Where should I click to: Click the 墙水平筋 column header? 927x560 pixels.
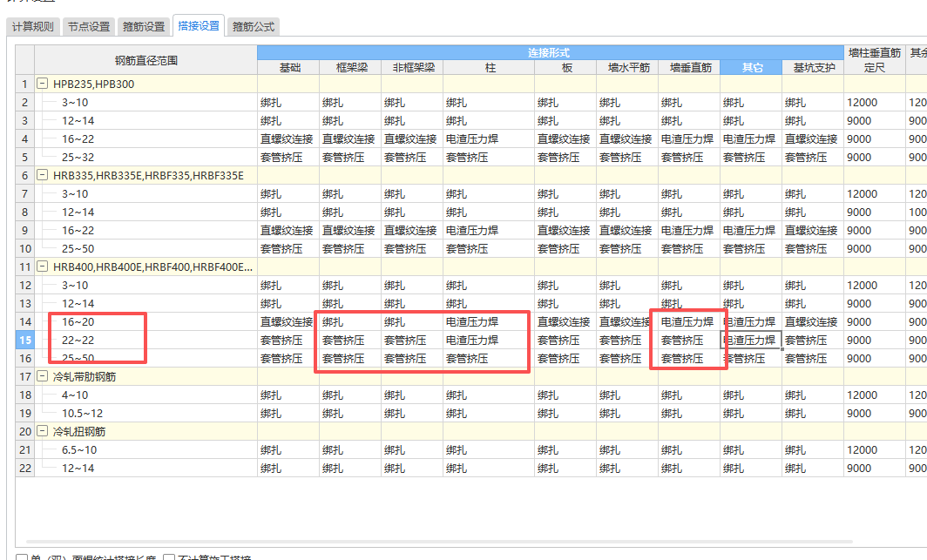coord(627,68)
